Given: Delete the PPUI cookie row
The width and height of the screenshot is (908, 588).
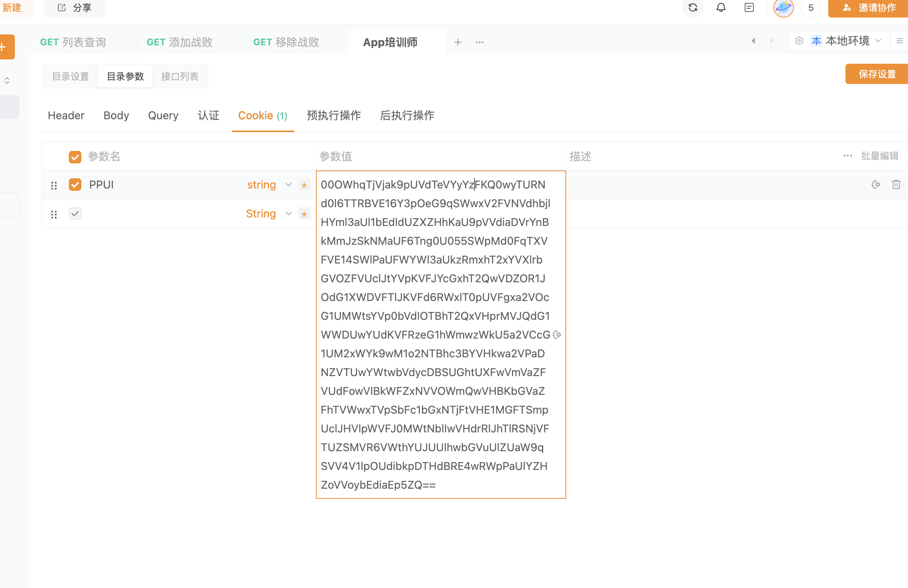Looking at the screenshot, I should [x=896, y=185].
